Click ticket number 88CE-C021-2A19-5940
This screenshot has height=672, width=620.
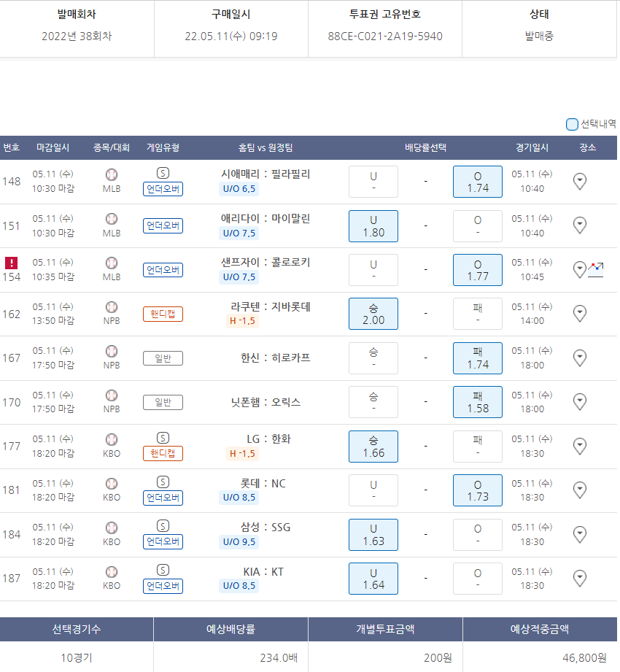point(385,36)
